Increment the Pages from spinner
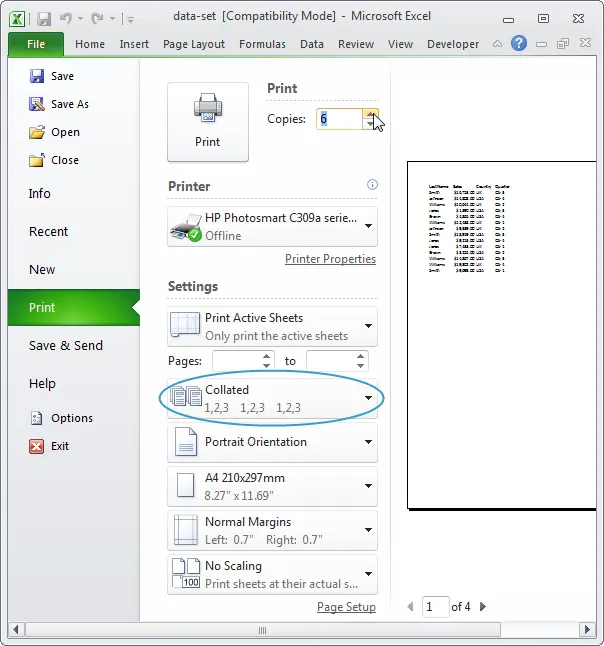 point(267,356)
